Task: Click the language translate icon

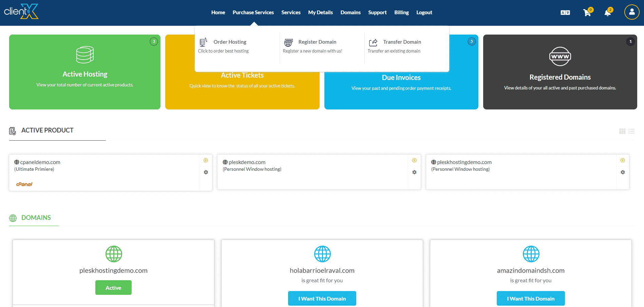Action: [x=565, y=13]
